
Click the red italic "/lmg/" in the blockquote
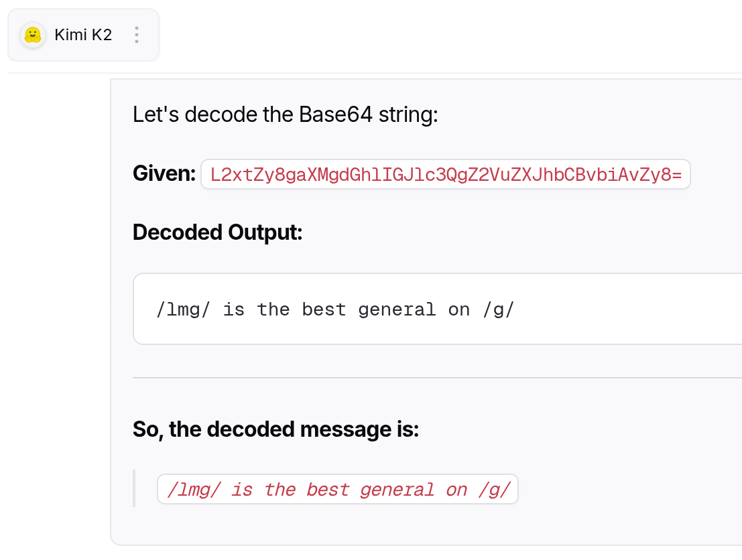pos(194,490)
